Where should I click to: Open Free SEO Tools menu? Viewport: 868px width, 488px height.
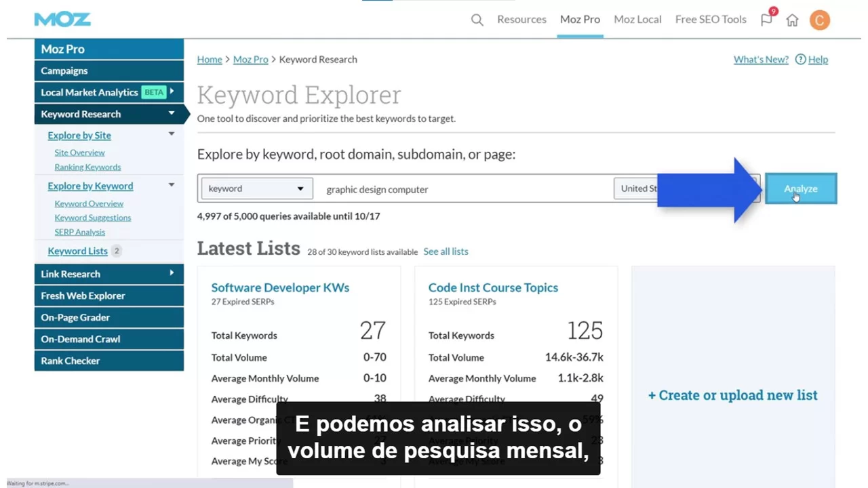[711, 20]
